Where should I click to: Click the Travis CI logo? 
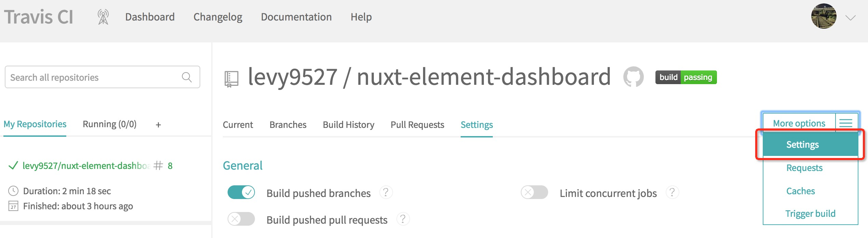(39, 17)
